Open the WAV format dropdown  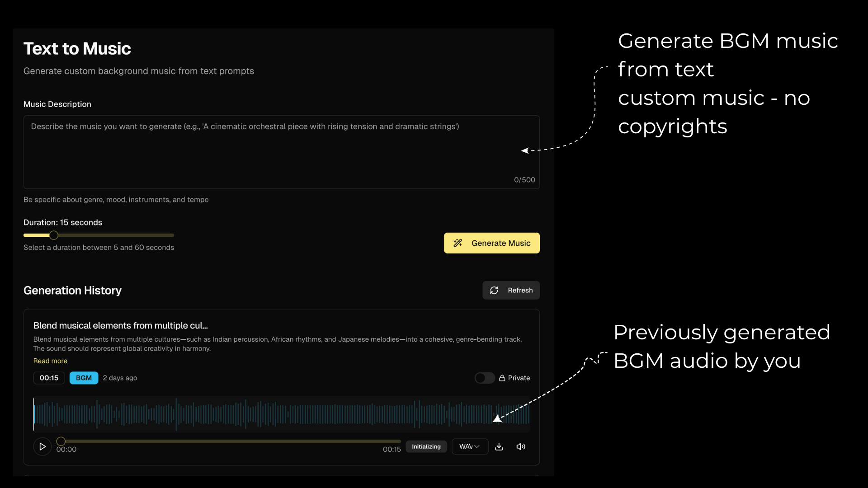pos(470,446)
